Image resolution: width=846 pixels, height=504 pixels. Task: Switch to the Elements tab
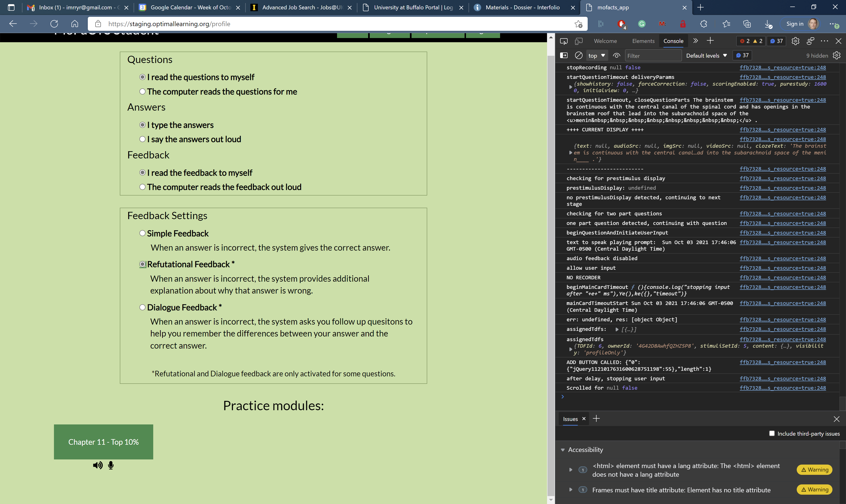pos(643,41)
